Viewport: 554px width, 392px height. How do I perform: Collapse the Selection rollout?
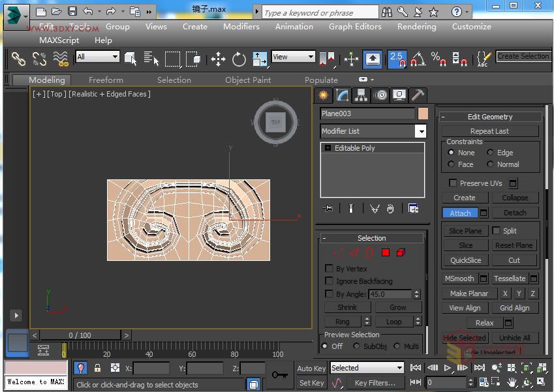tap(324, 237)
